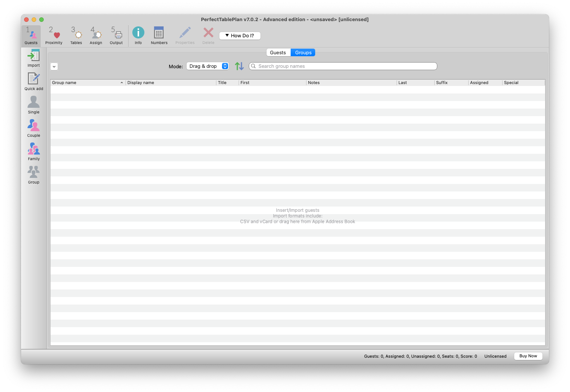Create a new Group of guests
This screenshot has height=392, width=570.
[x=34, y=175]
